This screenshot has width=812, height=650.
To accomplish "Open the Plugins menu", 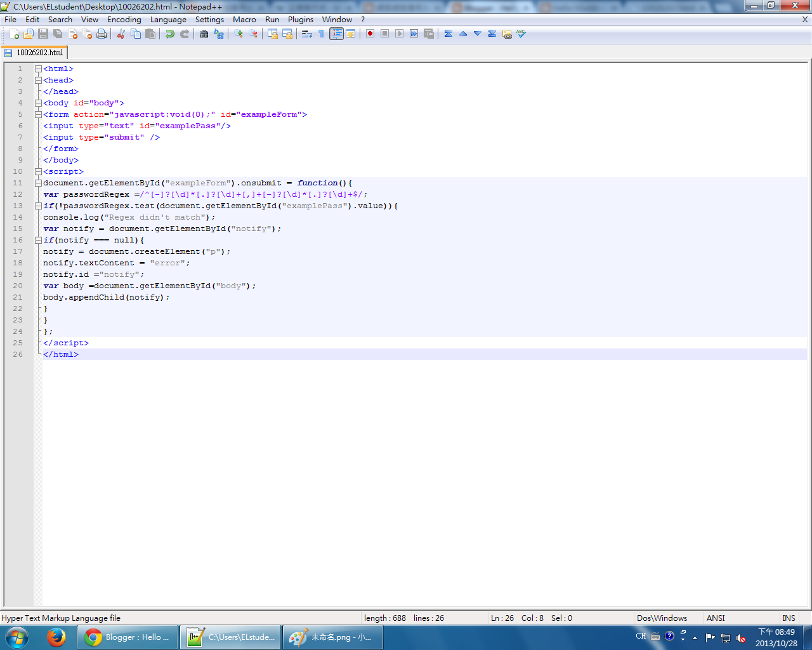I will 301,19.
